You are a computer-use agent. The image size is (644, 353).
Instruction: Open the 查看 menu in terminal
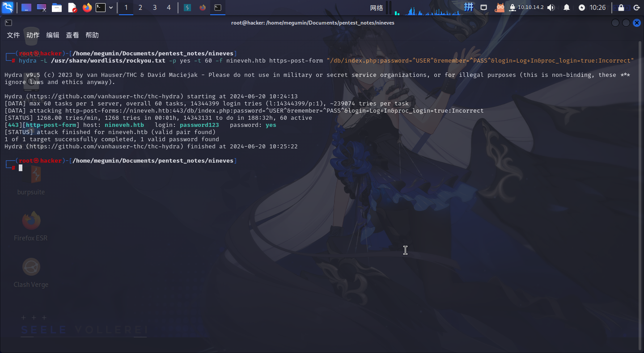(x=72, y=35)
